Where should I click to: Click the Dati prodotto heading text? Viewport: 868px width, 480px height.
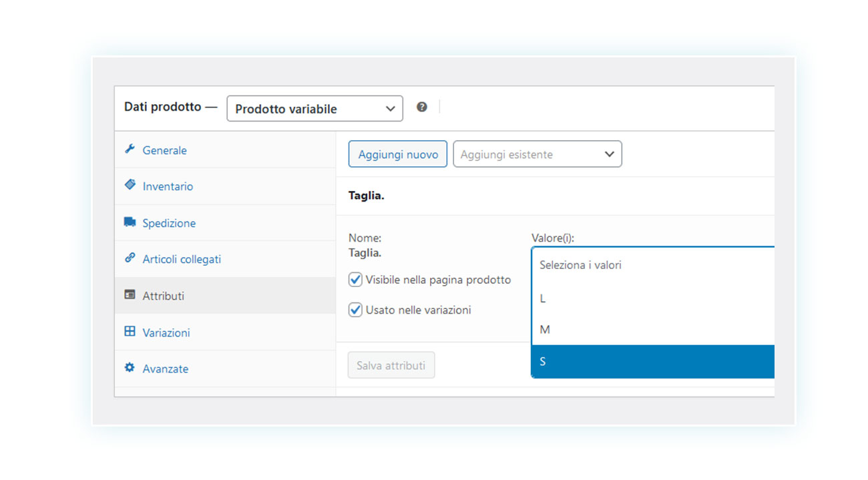163,107
